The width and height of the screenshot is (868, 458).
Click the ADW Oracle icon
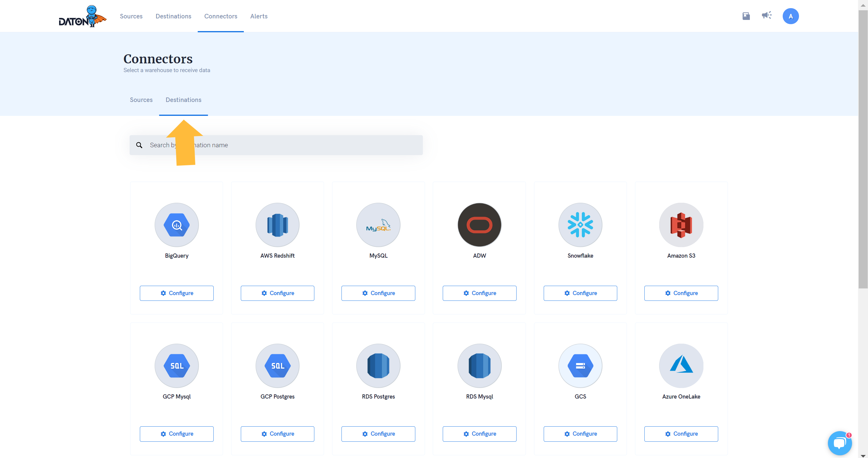click(479, 224)
